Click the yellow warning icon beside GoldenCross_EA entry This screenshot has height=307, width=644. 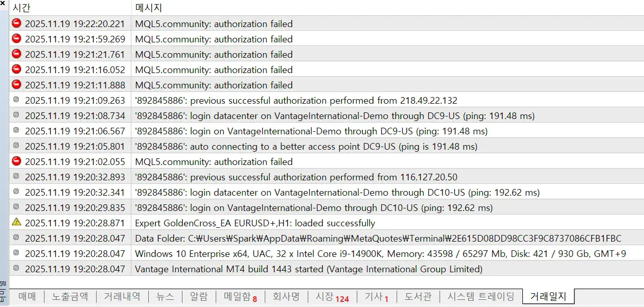(16, 222)
